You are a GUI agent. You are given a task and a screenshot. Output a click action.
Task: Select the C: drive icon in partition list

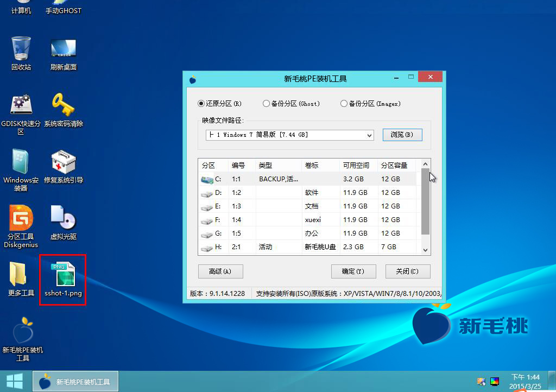click(207, 180)
